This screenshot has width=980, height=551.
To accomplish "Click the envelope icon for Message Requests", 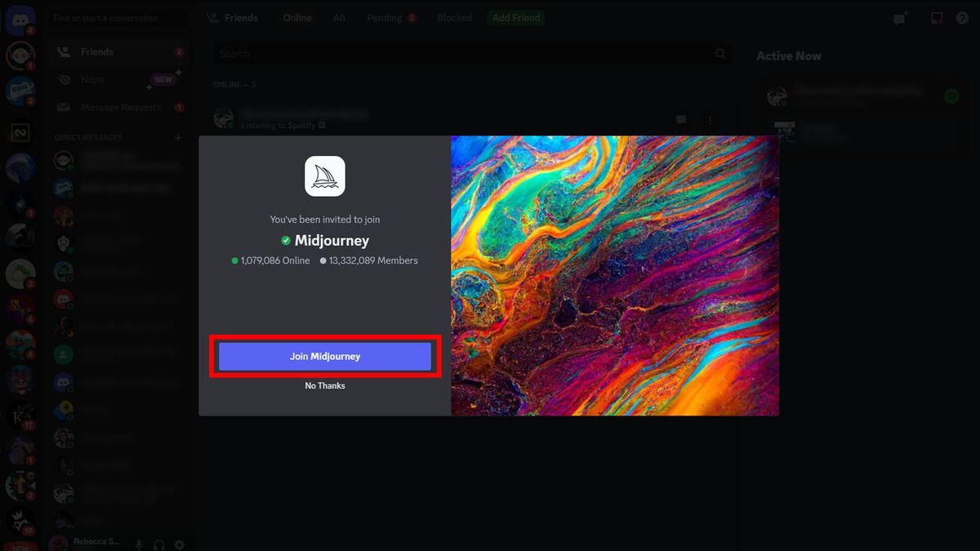I will tap(65, 108).
